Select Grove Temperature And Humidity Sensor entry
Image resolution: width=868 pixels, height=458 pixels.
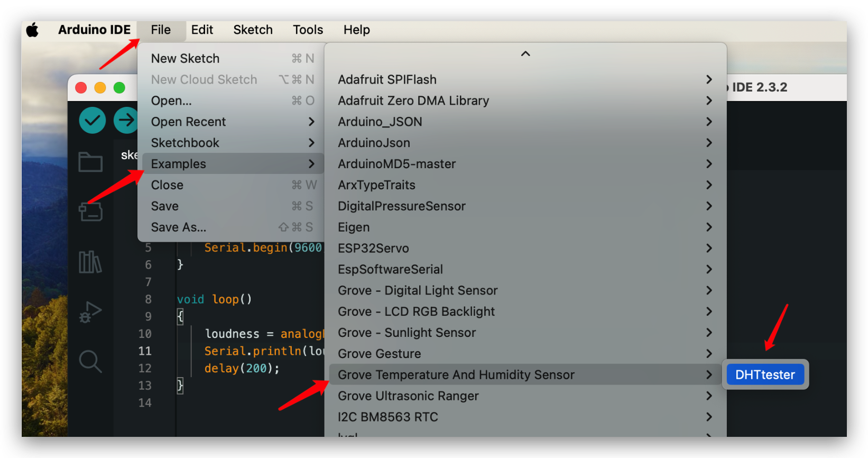[x=525, y=374]
